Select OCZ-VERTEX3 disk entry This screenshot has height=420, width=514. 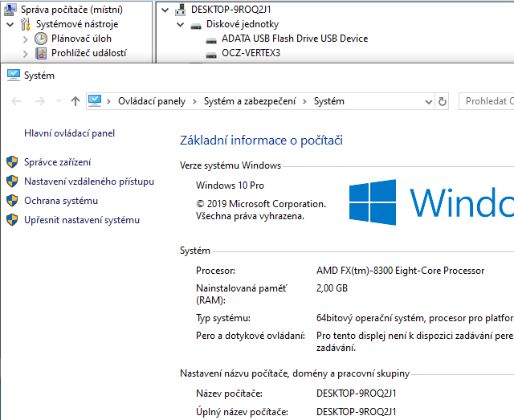tap(251, 53)
